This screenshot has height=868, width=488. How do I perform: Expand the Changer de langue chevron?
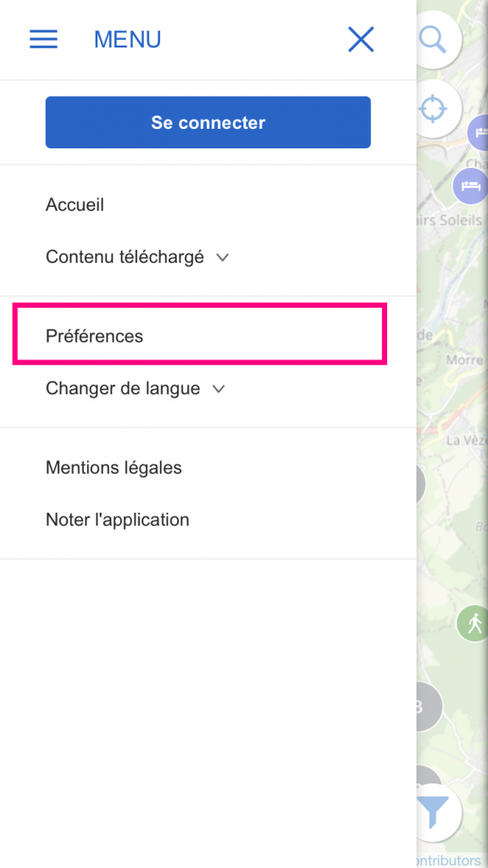pos(219,389)
